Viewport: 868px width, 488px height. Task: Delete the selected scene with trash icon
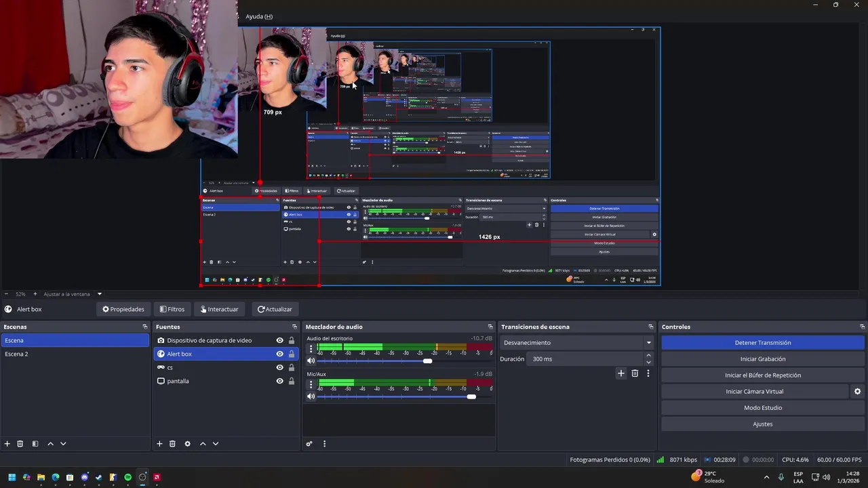coord(20,444)
